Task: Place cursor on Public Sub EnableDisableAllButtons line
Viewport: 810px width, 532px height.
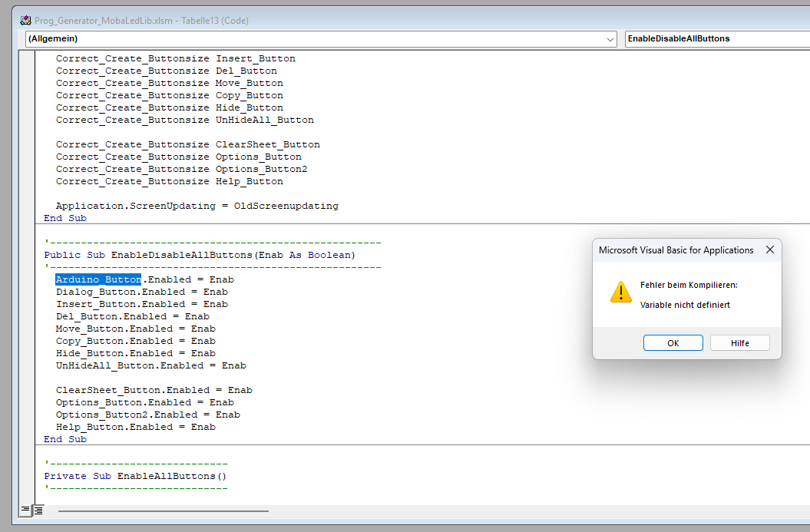Action: click(x=200, y=255)
